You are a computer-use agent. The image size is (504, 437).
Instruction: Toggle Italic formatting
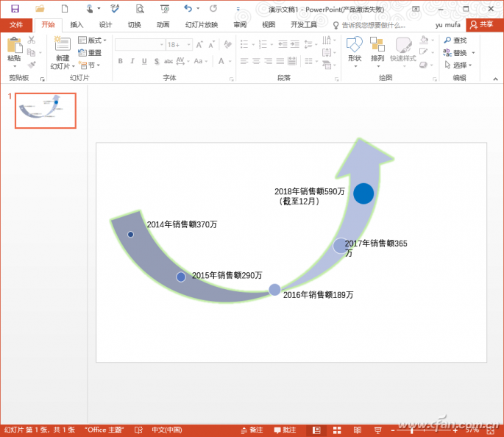pyautogui.click(x=132, y=61)
